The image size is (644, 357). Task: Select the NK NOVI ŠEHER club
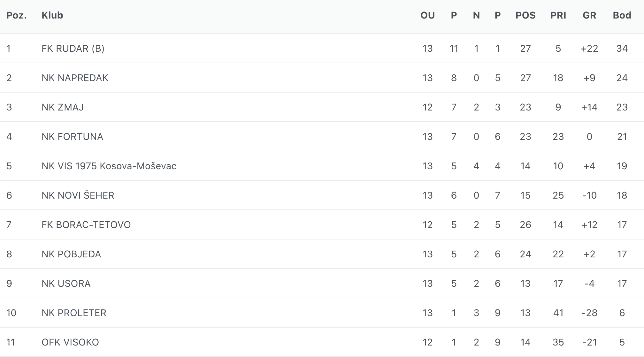click(x=78, y=195)
